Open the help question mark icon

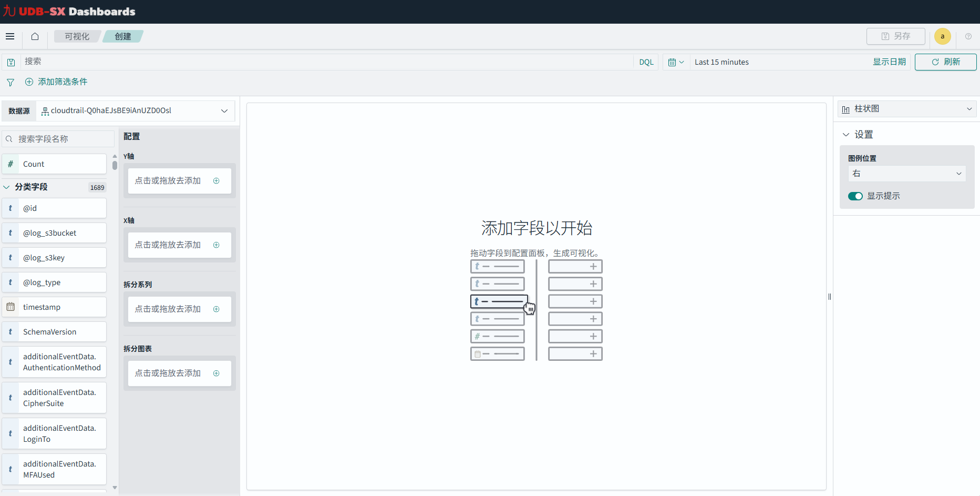(x=968, y=36)
